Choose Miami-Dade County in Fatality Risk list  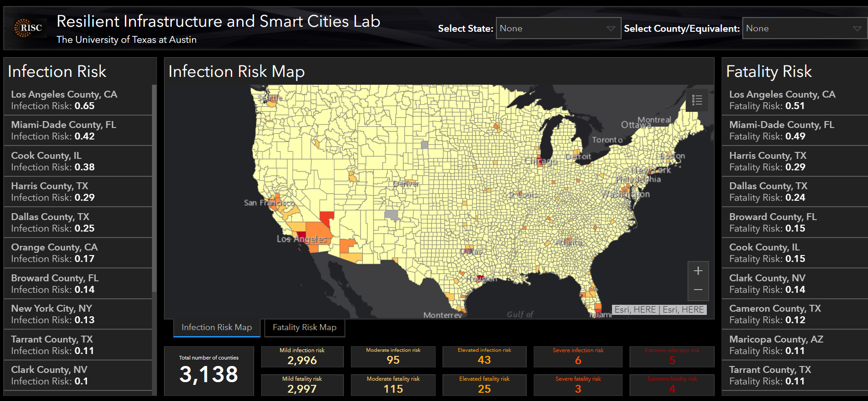click(794, 130)
